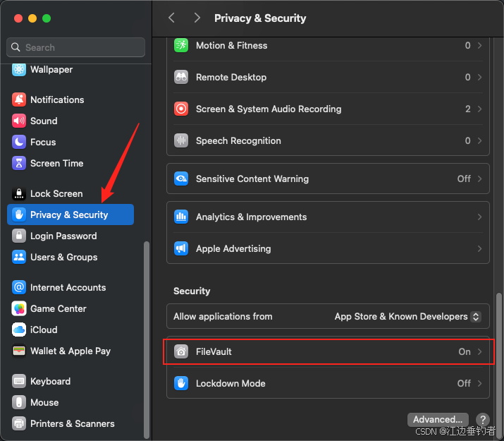This screenshot has width=504, height=441.
Task: Select Users & Groups in the sidebar
Action: pyautogui.click(x=70, y=257)
